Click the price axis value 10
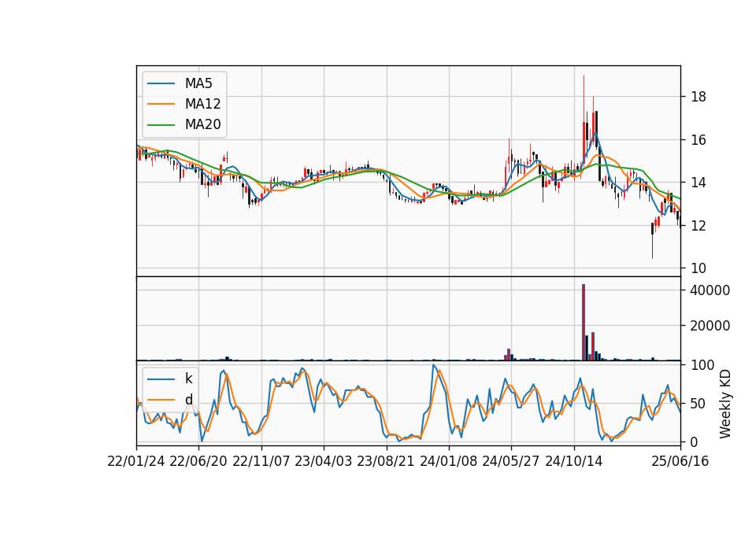Image resolution: width=756 pixels, height=543 pixels. pyautogui.click(x=699, y=268)
